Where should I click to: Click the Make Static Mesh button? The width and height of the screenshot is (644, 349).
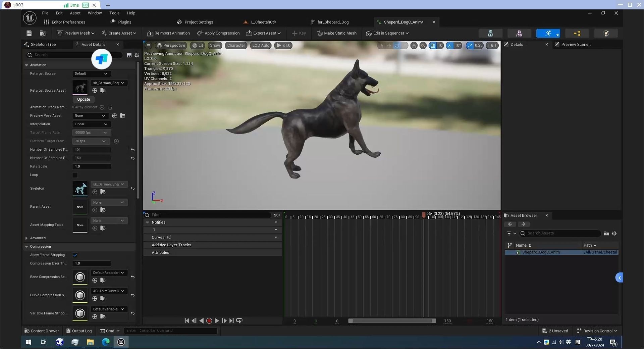point(337,33)
